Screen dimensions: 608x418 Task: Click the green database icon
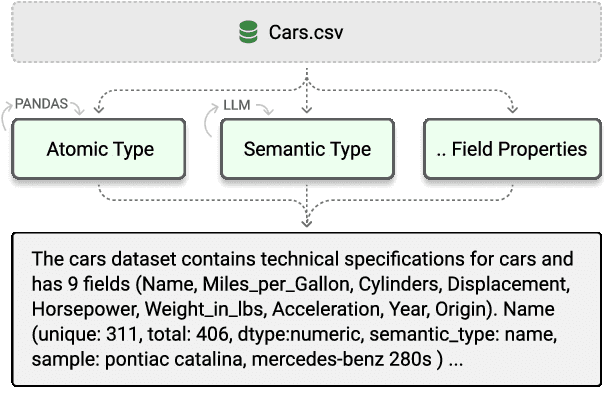pyautogui.click(x=248, y=32)
